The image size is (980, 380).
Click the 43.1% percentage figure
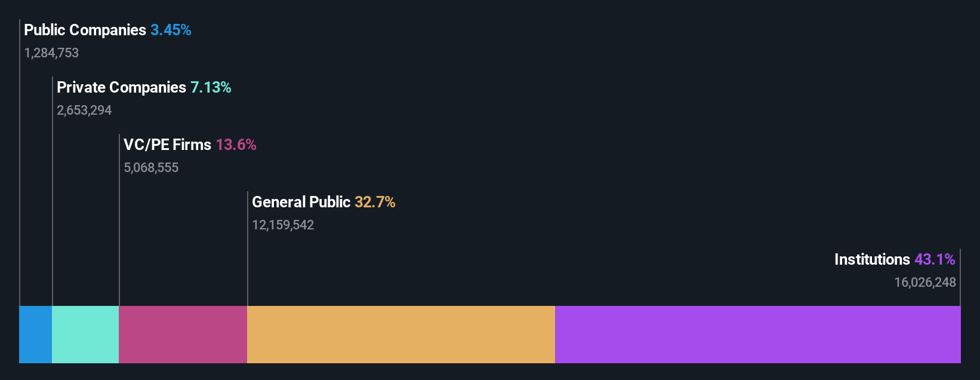[x=935, y=259]
